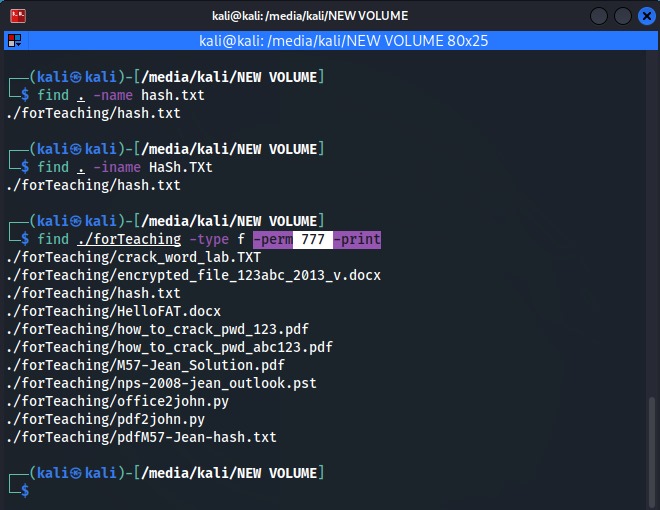
Task: Click output line pdfM57-Jean-hash.txt
Action: point(141,437)
